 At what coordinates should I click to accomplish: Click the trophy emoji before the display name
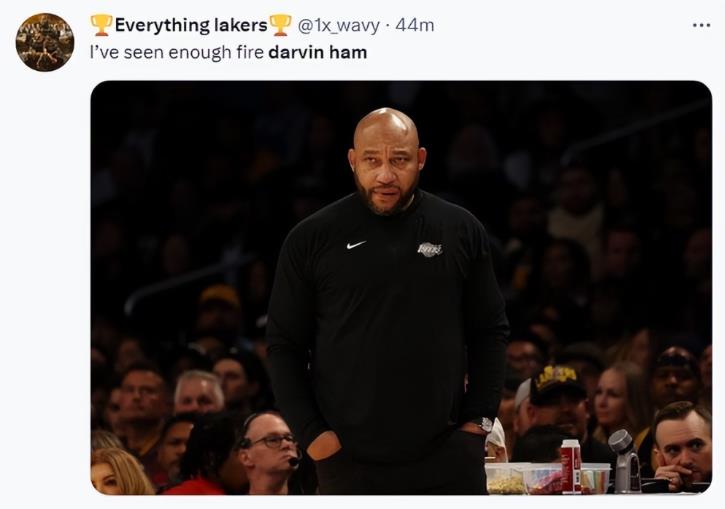coord(101,25)
